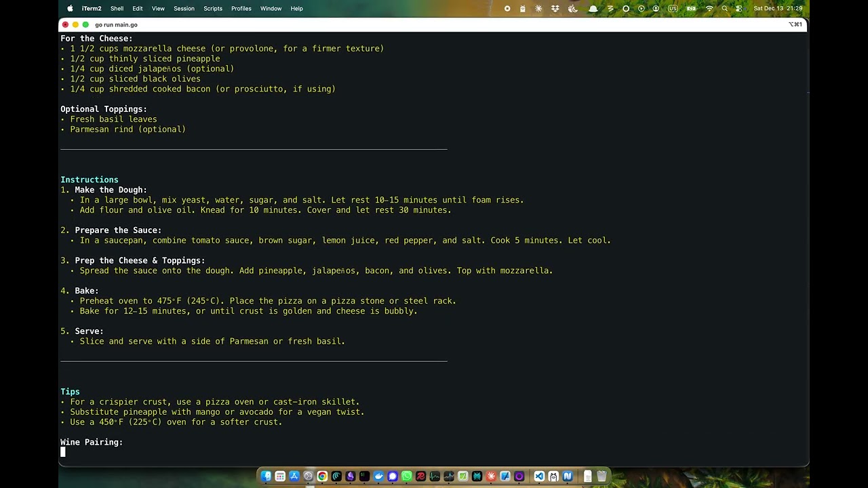Screen dimensions: 868x488
Task: Open the purple ring dock app
Action: (519, 476)
